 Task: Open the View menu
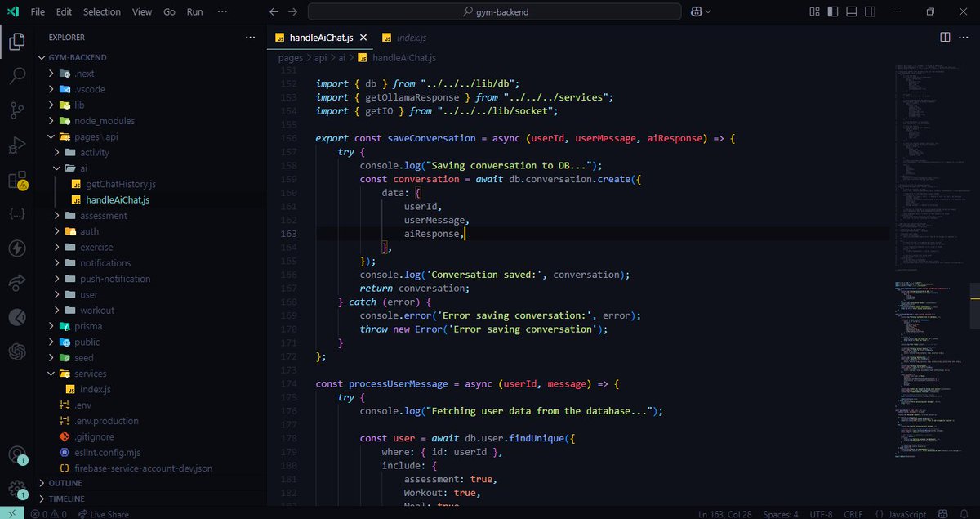pos(141,11)
